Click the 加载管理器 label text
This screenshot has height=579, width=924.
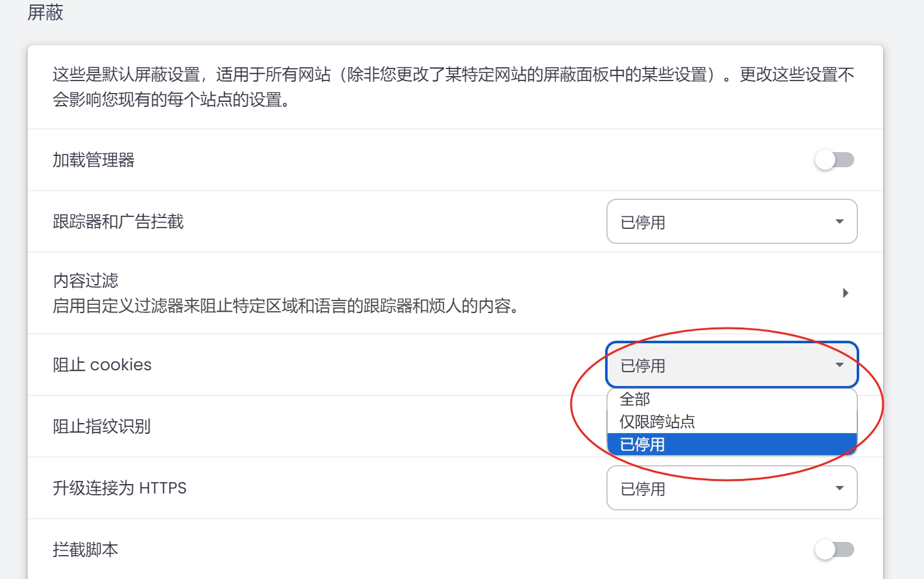click(x=94, y=160)
